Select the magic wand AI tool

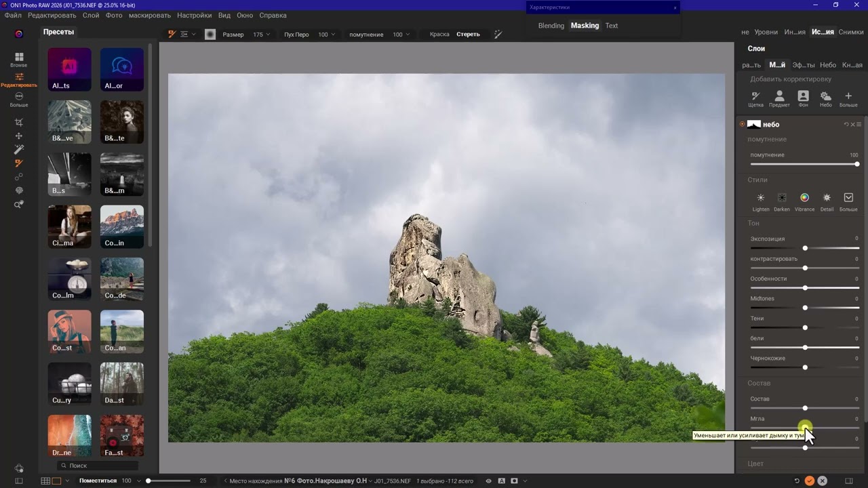coord(19,150)
